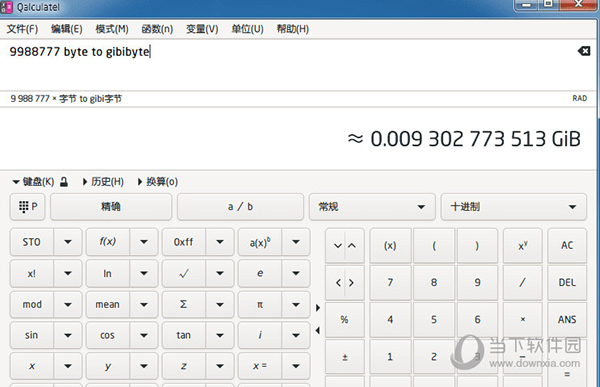
Task: Expand the 换算(o) conversion section
Action: (x=158, y=182)
